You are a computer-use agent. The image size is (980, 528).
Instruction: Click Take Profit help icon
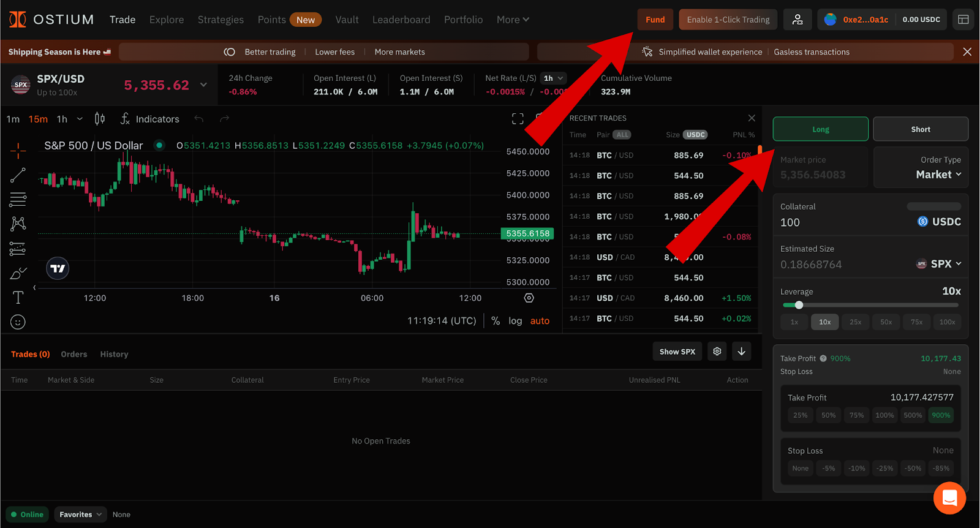pyautogui.click(x=823, y=358)
